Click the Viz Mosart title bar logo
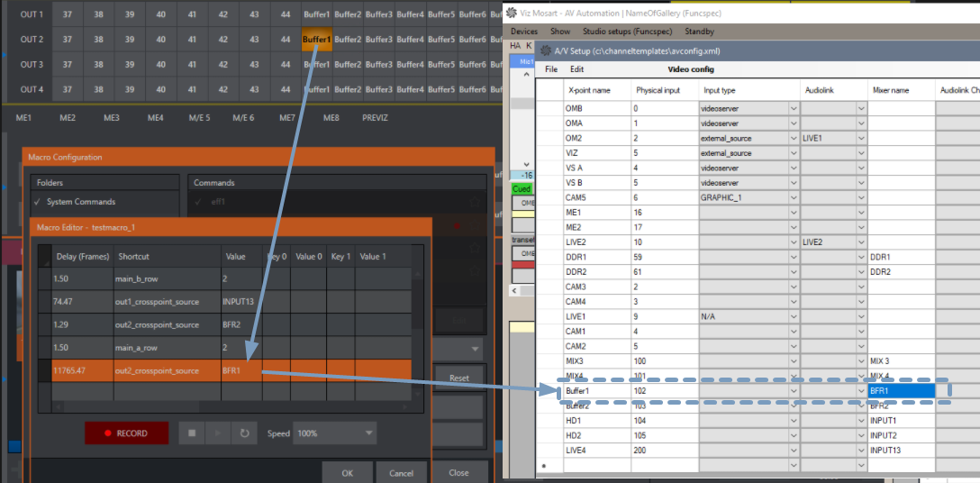The height and width of the screenshot is (483, 980). point(513,13)
